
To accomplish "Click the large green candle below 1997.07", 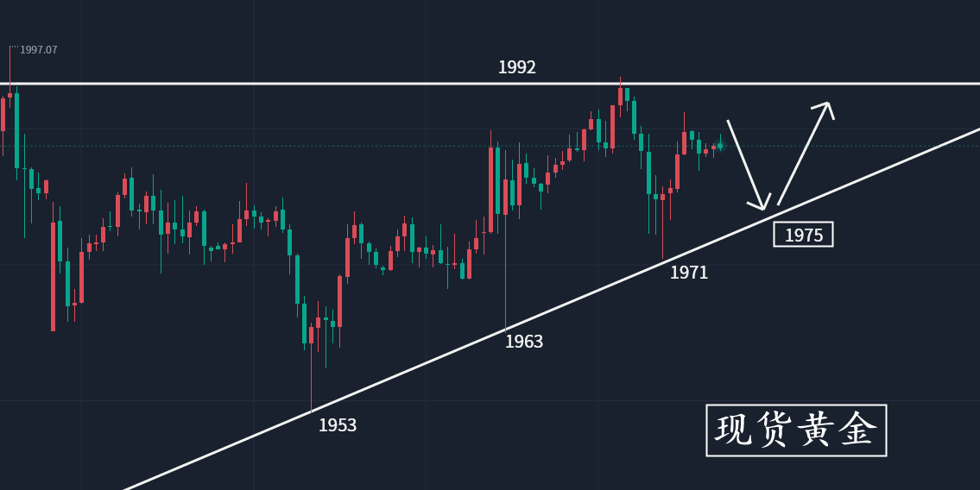I will pos(16,129).
